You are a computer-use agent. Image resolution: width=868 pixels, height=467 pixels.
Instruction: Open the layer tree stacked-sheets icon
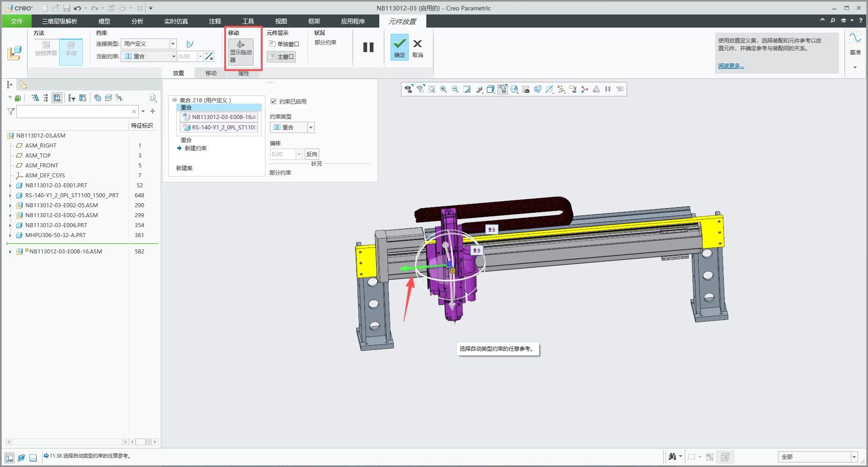point(108,98)
